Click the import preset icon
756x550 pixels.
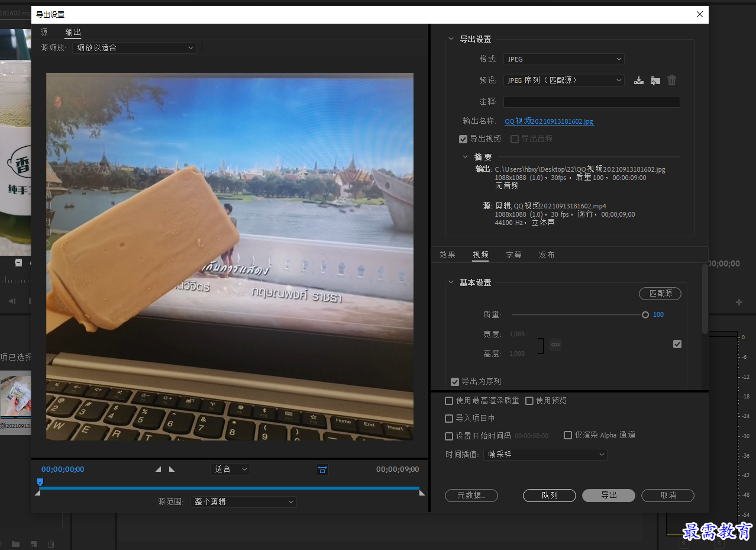point(655,81)
